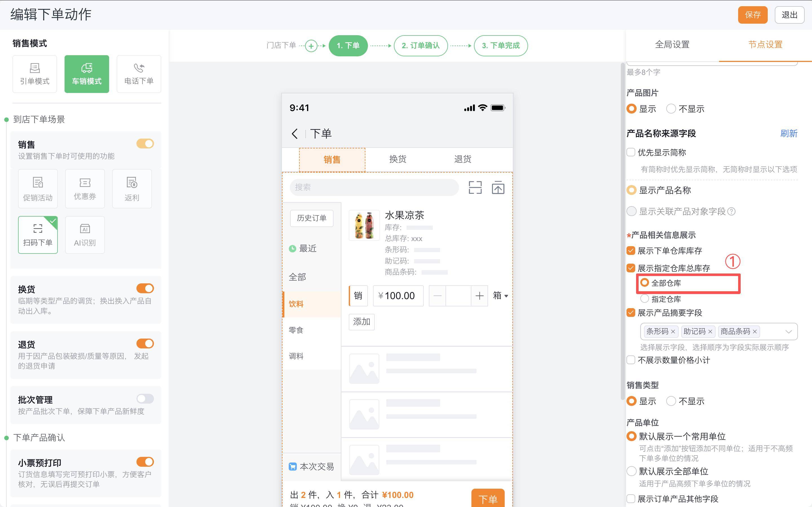Viewport: 812px width, 507px height.
Task: Select the 指定仓库 radio option
Action: tap(644, 299)
